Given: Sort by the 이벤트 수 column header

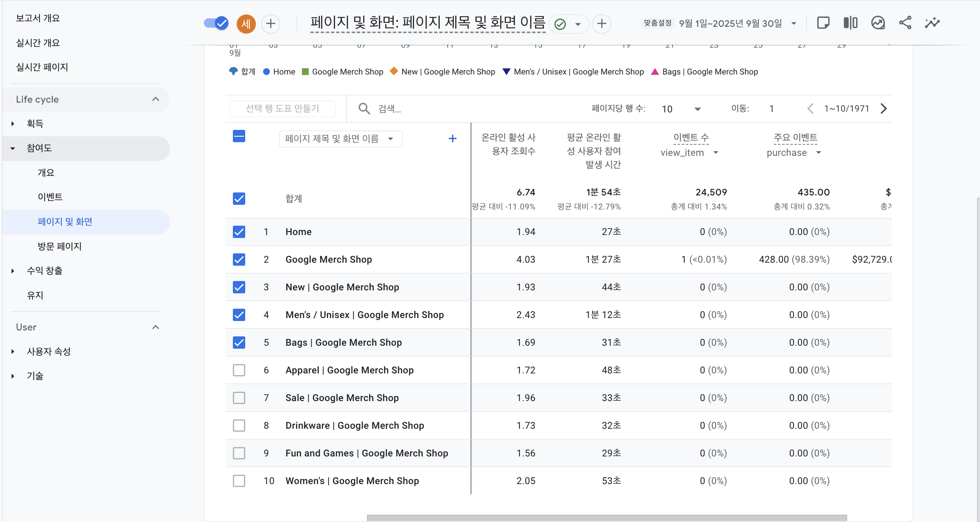Looking at the screenshot, I should click(691, 138).
